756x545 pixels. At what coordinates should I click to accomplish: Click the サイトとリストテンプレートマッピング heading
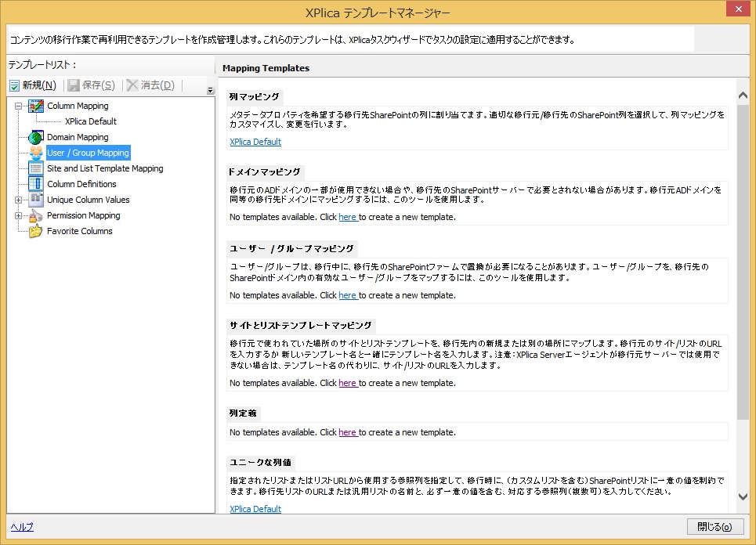[x=300, y=325]
